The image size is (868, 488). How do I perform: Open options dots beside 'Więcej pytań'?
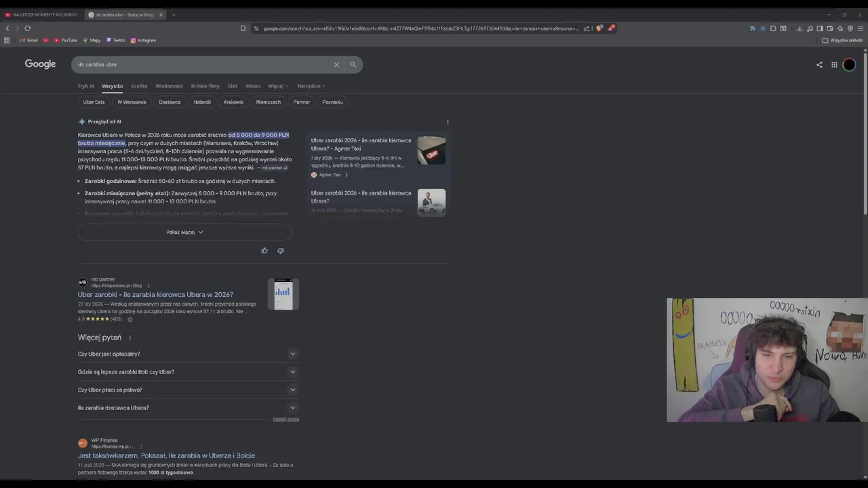tap(130, 338)
